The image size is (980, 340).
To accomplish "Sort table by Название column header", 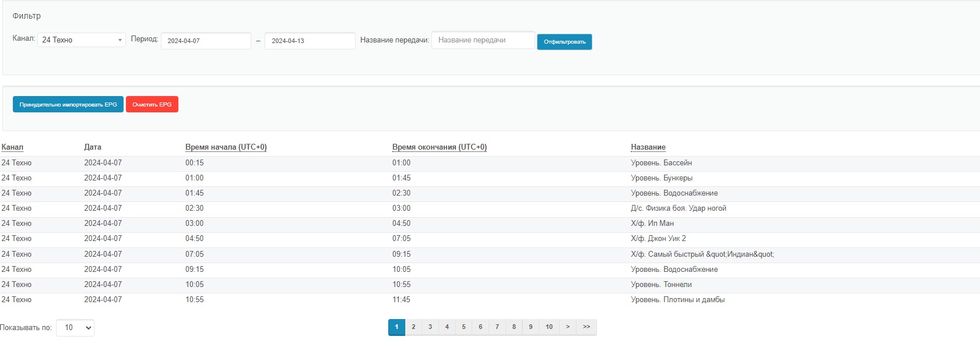I will point(648,147).
